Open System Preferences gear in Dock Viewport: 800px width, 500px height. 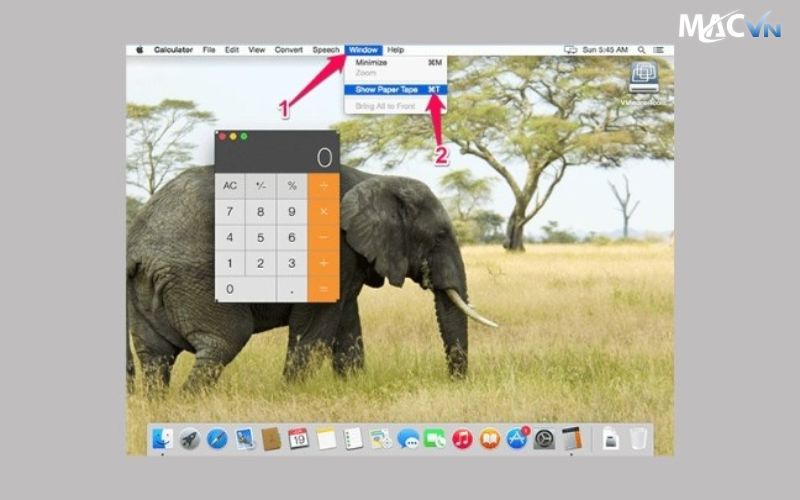click(544, 438)
